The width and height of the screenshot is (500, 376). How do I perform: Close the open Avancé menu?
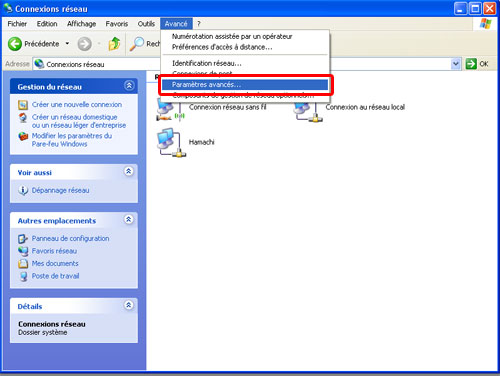176,24
